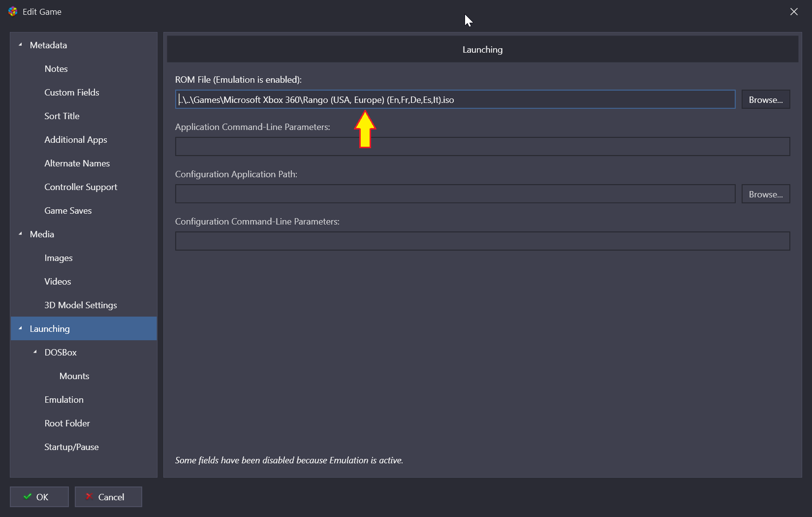Image resolution: width=812 pixels, height=517 pixels.
Task: Select the Metadata category label
Action: tap(48, 45)
